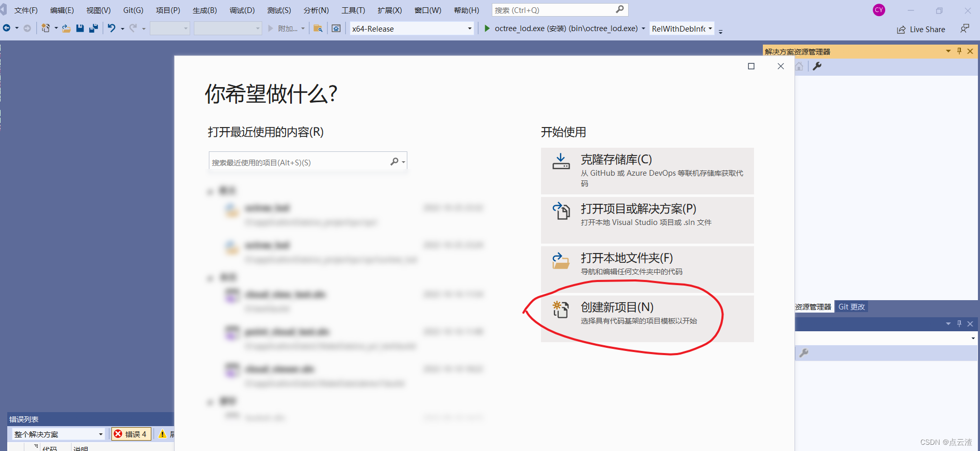Click the Find in Files folder icon

click(318, 29)
